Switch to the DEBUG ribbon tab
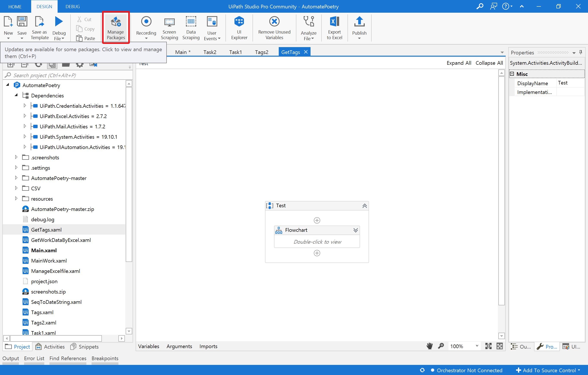Viewport: 588px width, 375px height. 72,6
